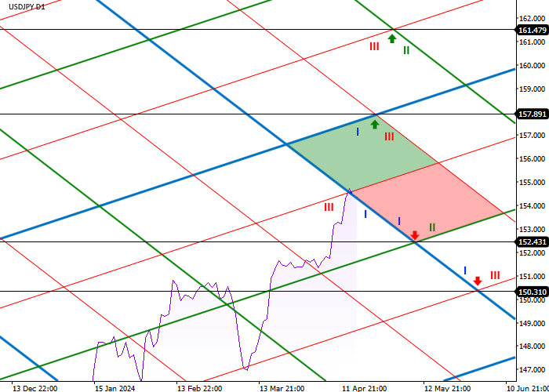Click the 161.000 price axis value
Screen dimensions: 549x392
(533, 42)
